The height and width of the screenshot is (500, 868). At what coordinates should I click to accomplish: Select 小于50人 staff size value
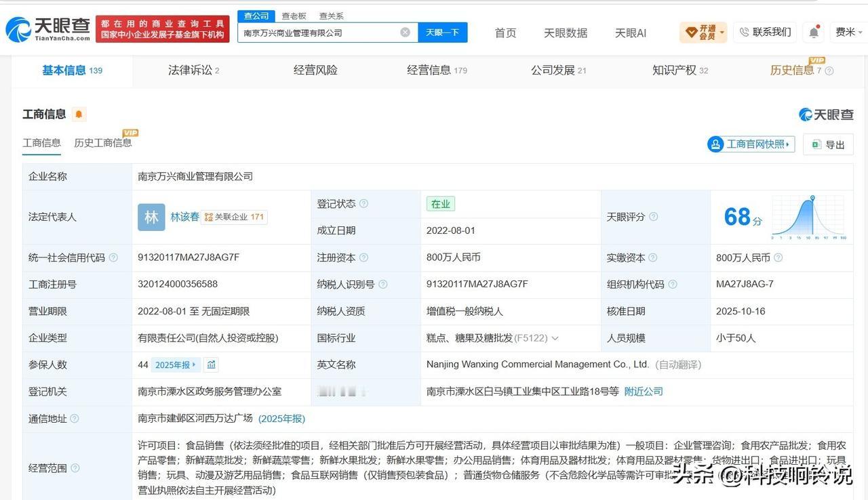(736, 338)
